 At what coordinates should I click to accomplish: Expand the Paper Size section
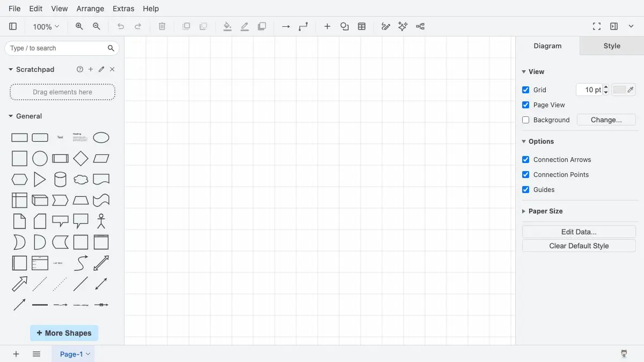[524, 211]
